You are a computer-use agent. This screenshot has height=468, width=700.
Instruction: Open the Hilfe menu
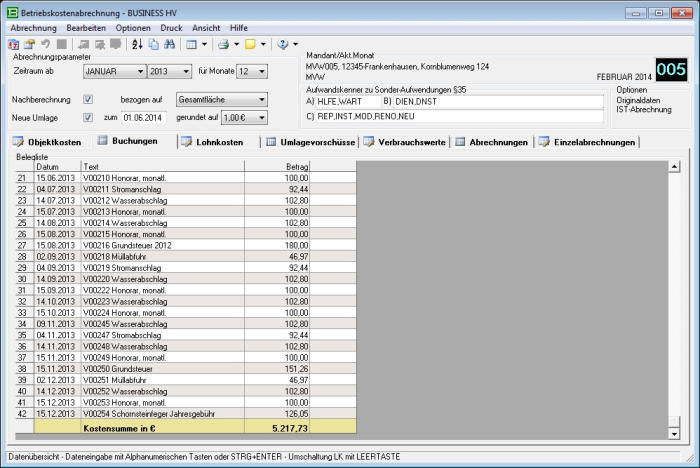(239, 28)
